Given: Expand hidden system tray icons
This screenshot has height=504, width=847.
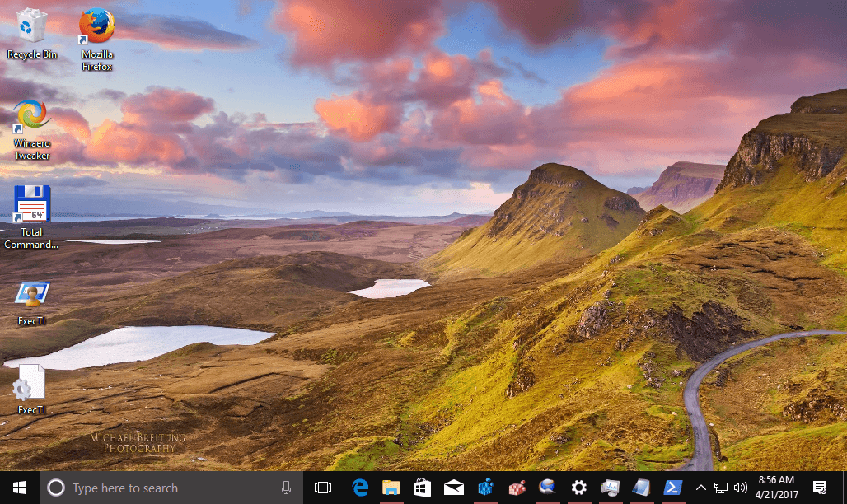Looking at the screenshot, I should [x=700, y=488].
